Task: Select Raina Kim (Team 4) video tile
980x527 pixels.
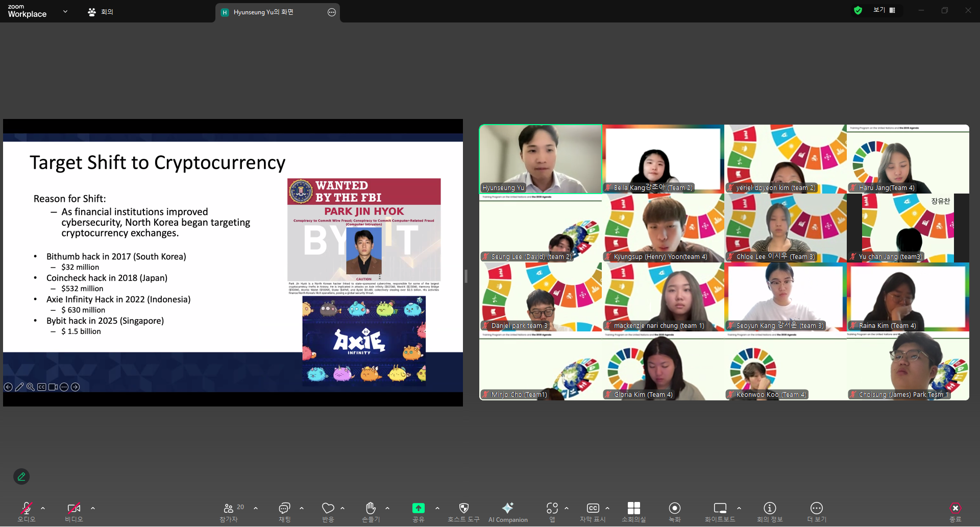Action: coord(908,297)
